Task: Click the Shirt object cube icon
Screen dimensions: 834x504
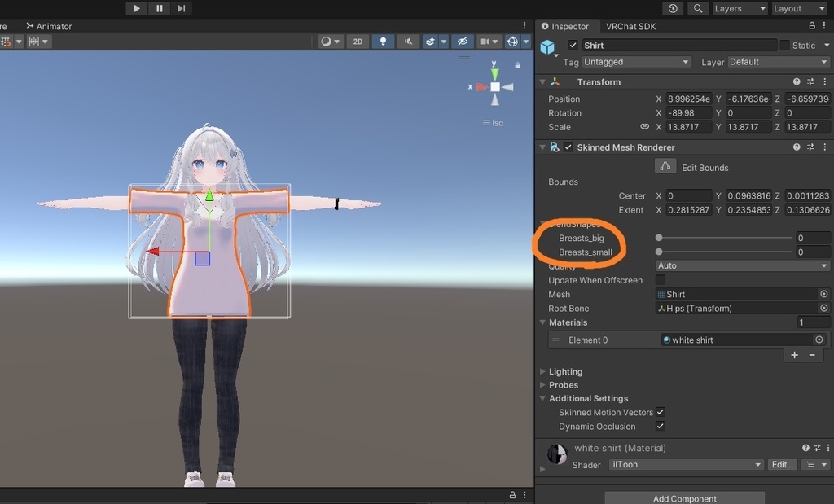Action: point(548,46)
